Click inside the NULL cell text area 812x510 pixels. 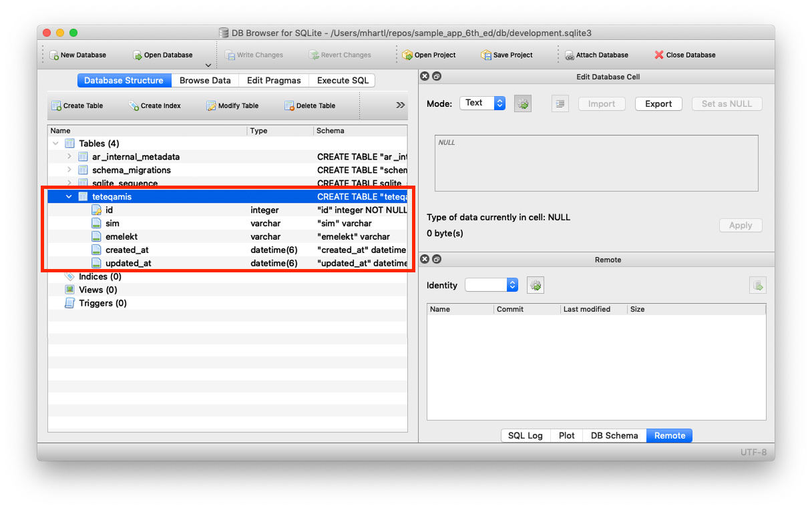596,164
